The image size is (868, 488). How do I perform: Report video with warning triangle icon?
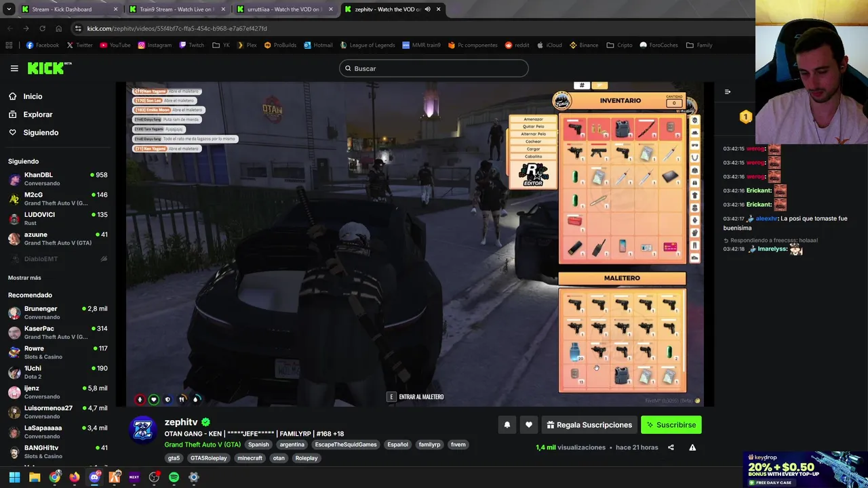692,447
